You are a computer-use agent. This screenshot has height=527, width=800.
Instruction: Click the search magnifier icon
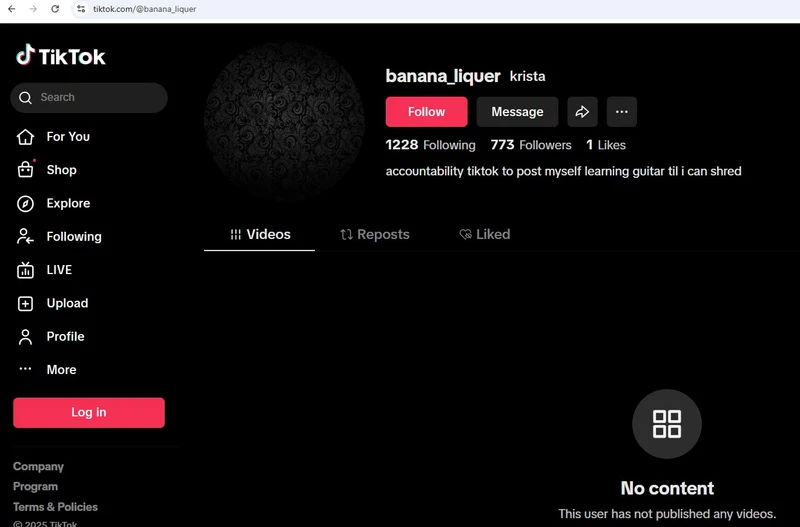[x=25, y=97]
